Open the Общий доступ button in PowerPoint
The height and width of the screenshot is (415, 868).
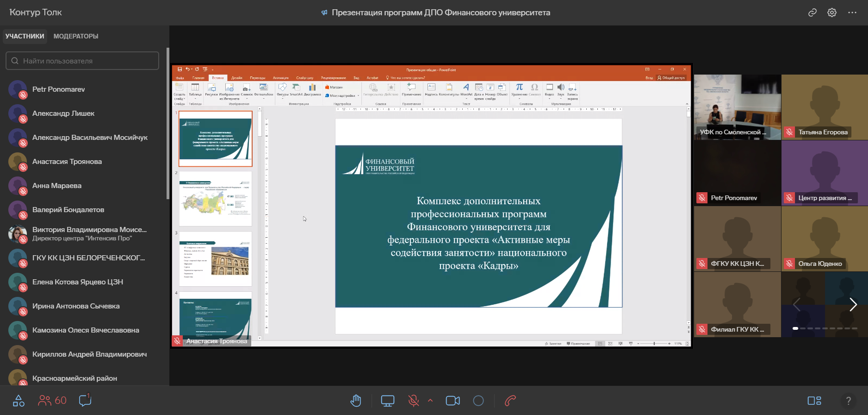pos(671,78)
